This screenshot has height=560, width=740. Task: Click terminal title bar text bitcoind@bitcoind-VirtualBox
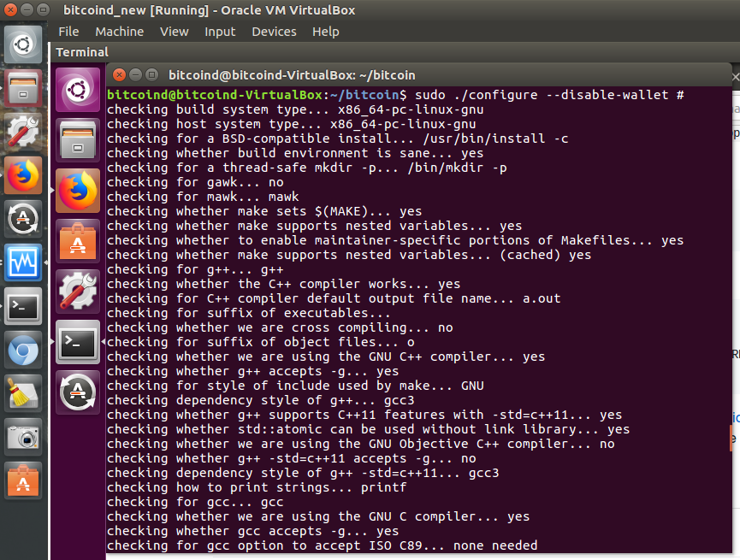click(x=292, y=75)
